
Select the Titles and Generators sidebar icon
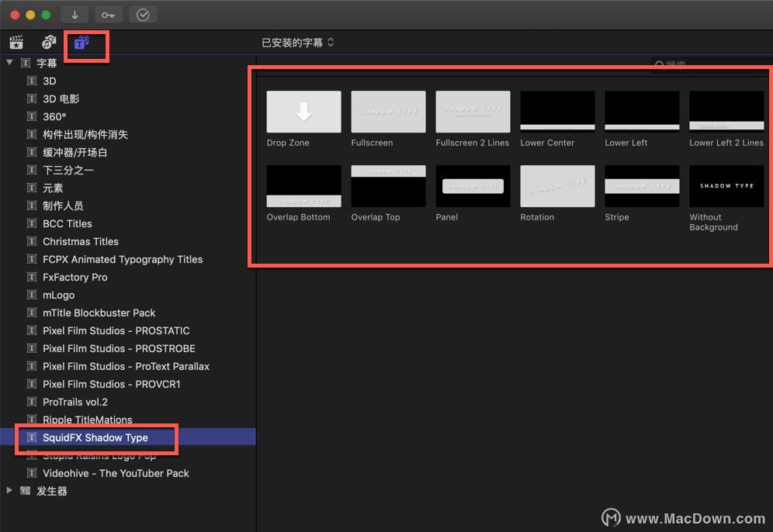[x=81, y=43]
